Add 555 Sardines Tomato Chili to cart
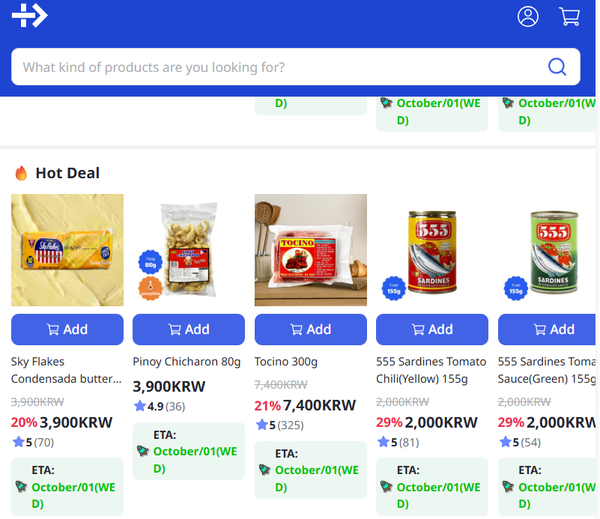600x519 pixels. 432,329
